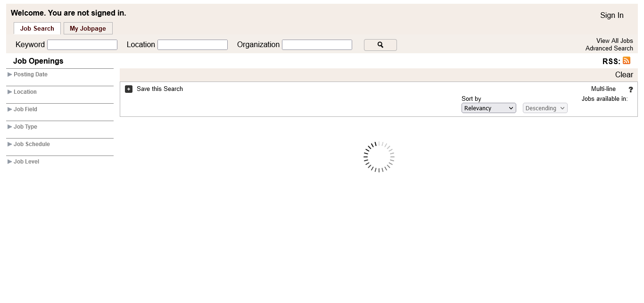Expand the Job Schedule filter

pos(31,144)
